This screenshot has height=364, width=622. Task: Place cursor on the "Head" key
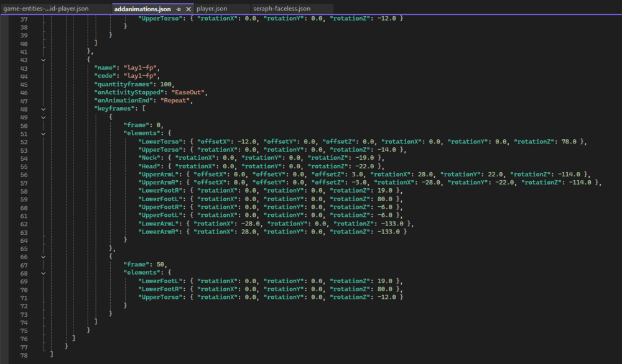[x=152, y=166]
